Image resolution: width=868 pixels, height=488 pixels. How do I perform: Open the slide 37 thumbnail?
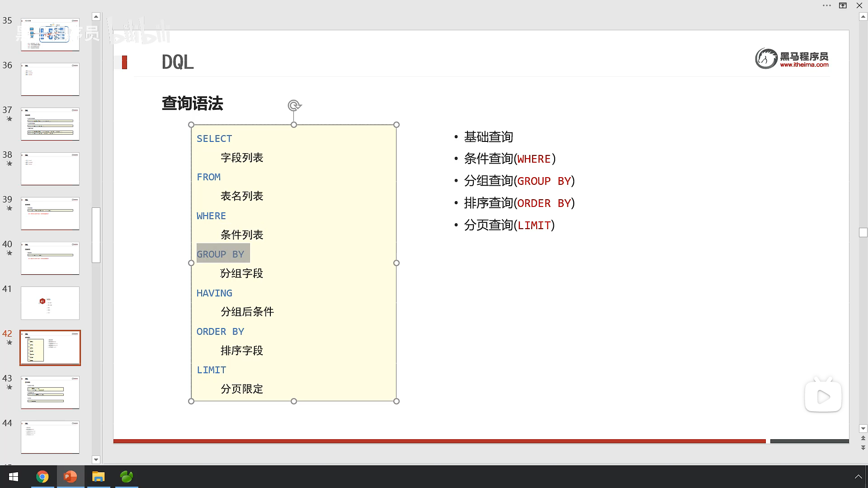point(50,124)
